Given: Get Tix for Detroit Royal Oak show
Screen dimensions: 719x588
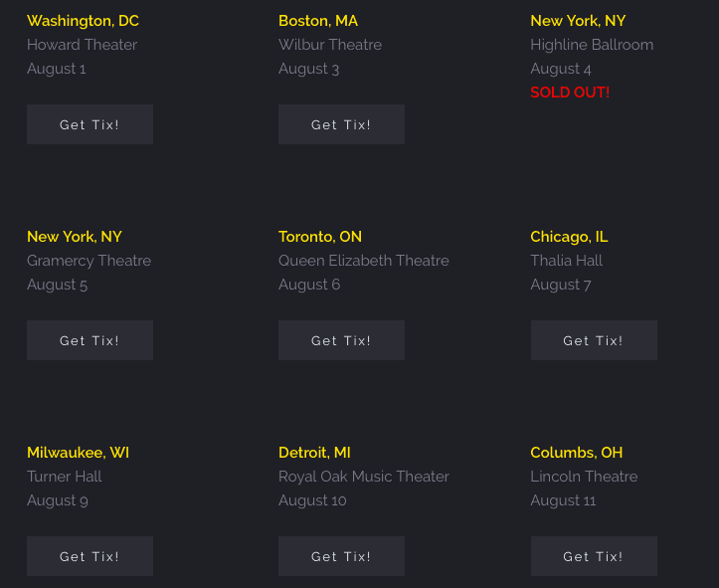Looking at the screenshot, I should [x=341, y=556].
